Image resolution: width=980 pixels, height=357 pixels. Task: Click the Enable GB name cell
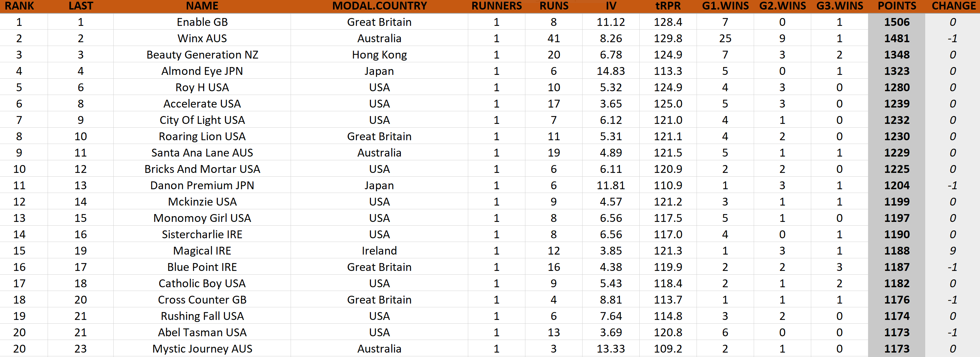(x=202, y=22)
